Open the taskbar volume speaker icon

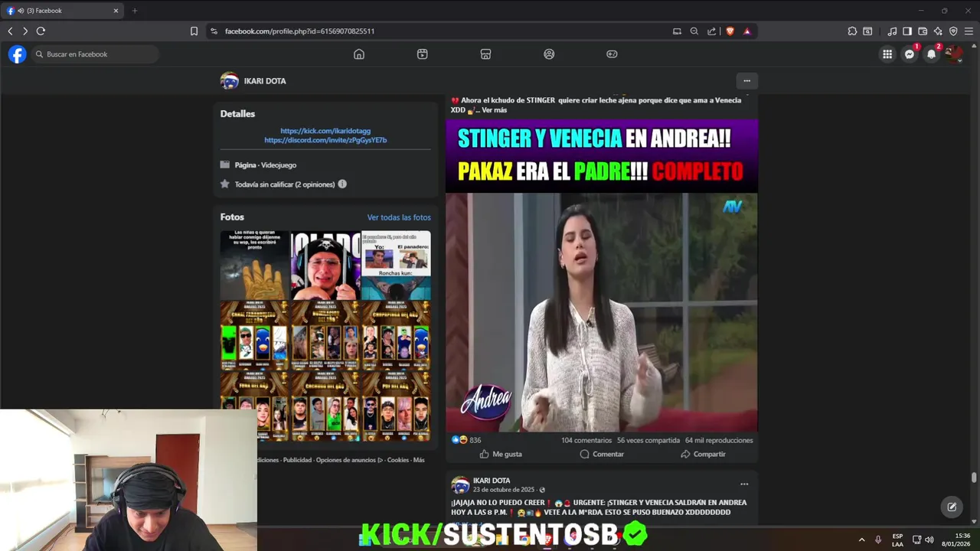929,540
